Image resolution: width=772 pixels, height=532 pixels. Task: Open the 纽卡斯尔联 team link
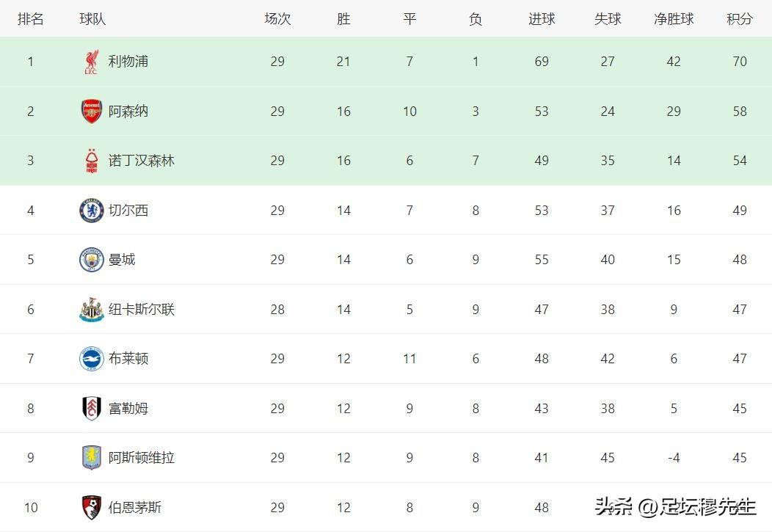[x=142, y=310]
